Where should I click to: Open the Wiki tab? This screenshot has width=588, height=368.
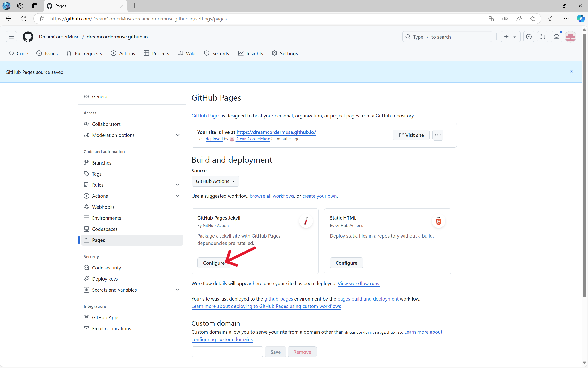[186, 54]
